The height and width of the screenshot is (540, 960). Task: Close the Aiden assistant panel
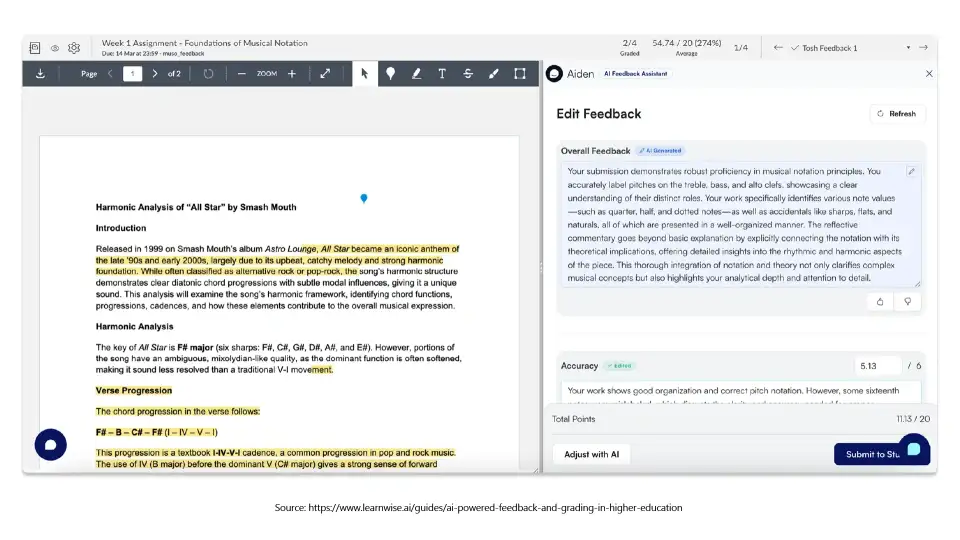929,74
